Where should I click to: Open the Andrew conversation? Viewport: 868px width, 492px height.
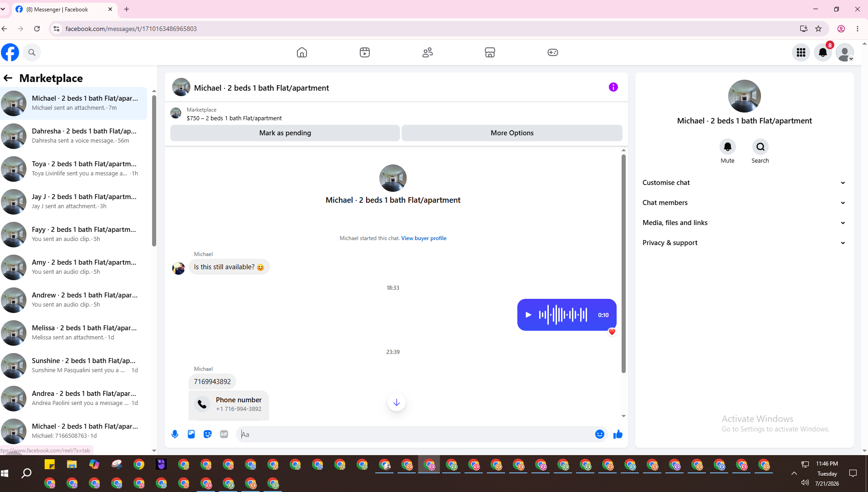pyautogui.click(x=74, y=300)
